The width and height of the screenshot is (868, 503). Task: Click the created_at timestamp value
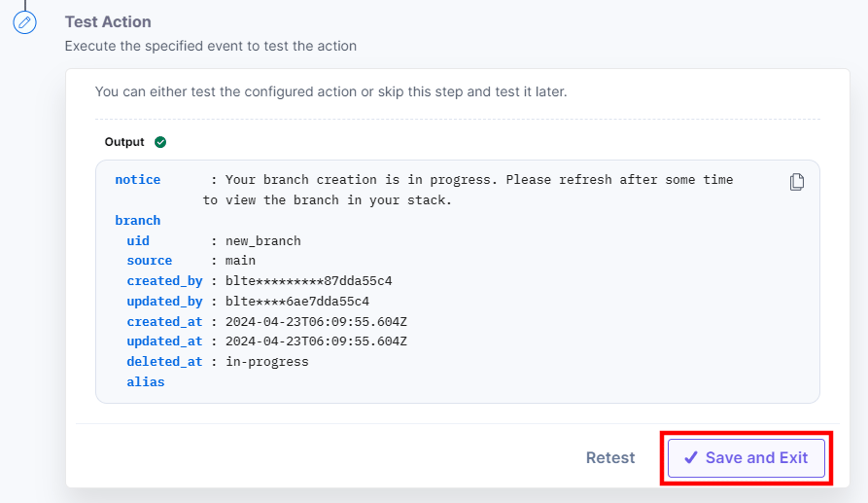pos(316,322)
